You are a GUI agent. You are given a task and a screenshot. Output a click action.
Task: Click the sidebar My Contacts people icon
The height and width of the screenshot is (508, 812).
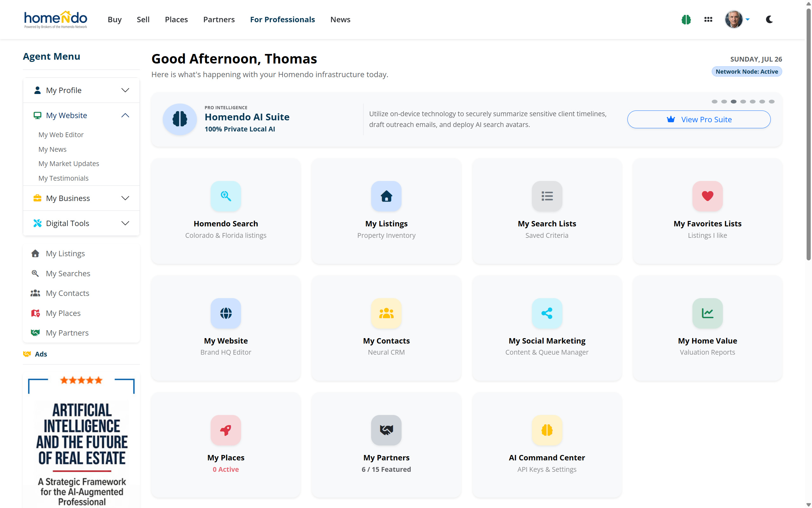[35, 293]
